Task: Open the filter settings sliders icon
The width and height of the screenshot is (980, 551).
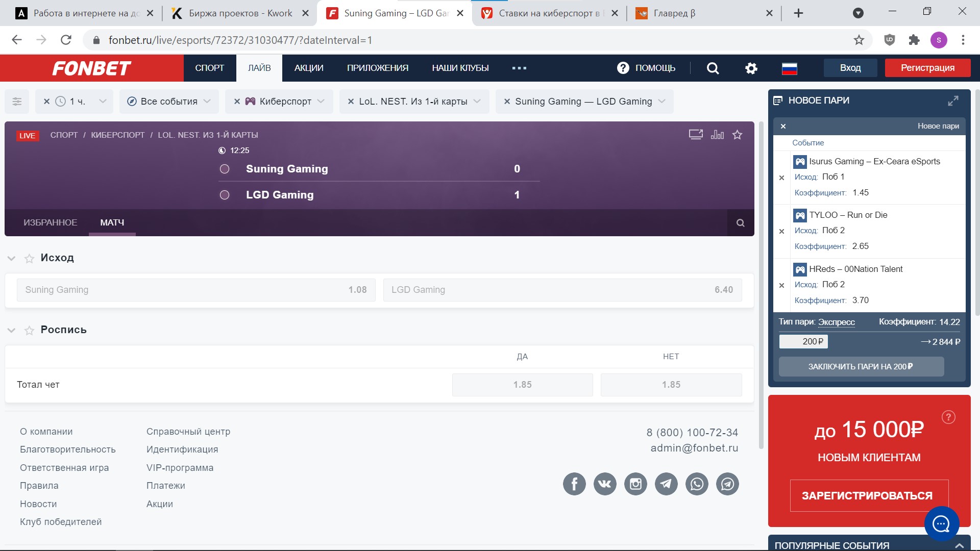Action: click(x=17, y=102)
